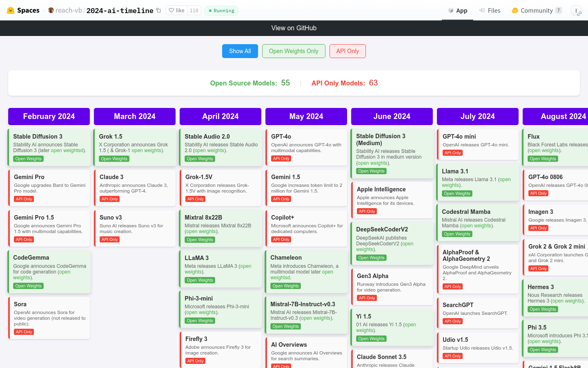This screenshot has height=368, width=588.
Task: Click the Running status badge
Action: pos(221,11)
